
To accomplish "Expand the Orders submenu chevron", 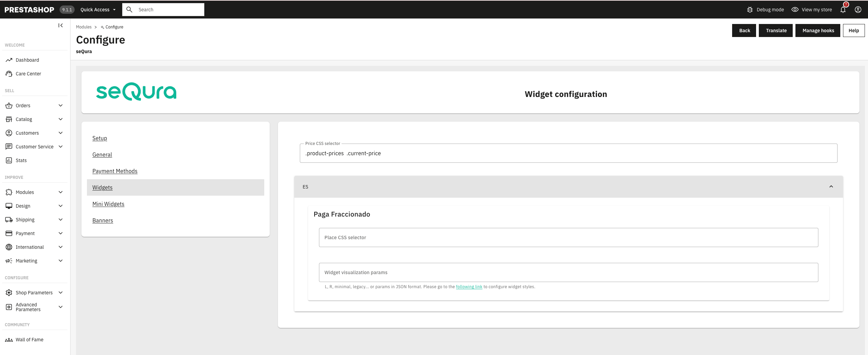I will tap(61, 106).
